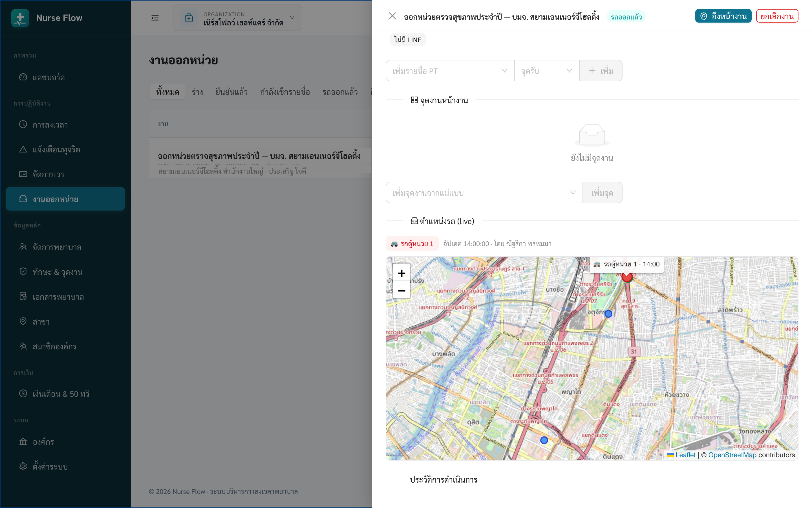Open the organization switcher dropdown
The image size is (812, 508).
point(237,18)
